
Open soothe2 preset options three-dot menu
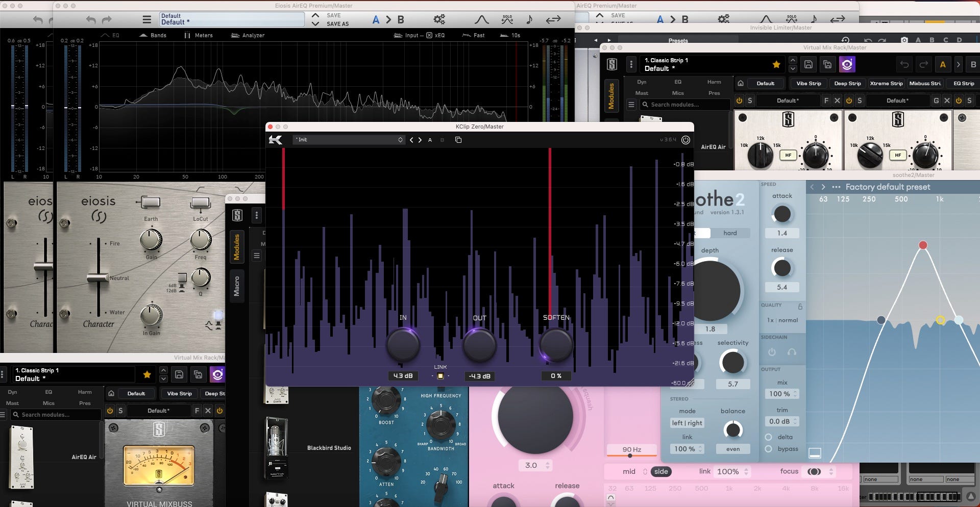click(x=836, y=187)
